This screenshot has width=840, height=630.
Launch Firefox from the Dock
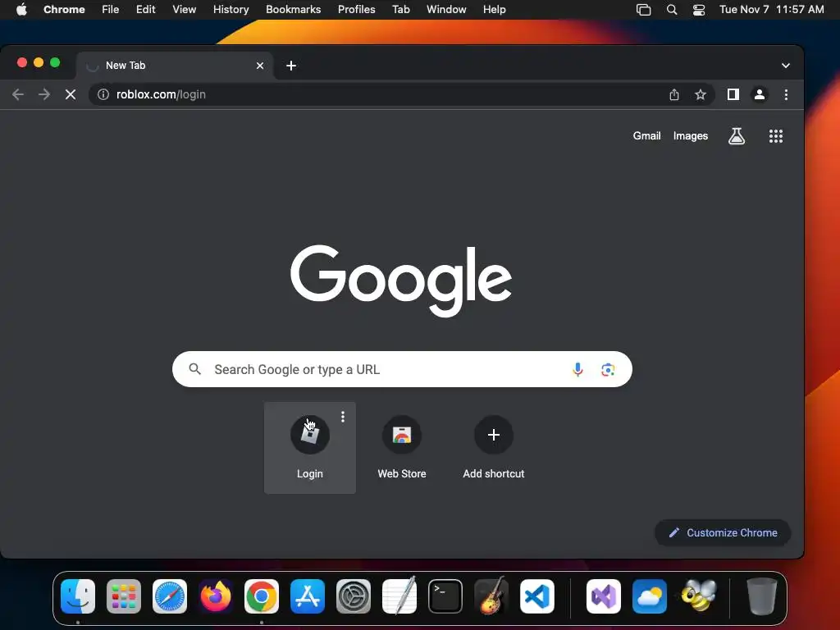(216, 596)
